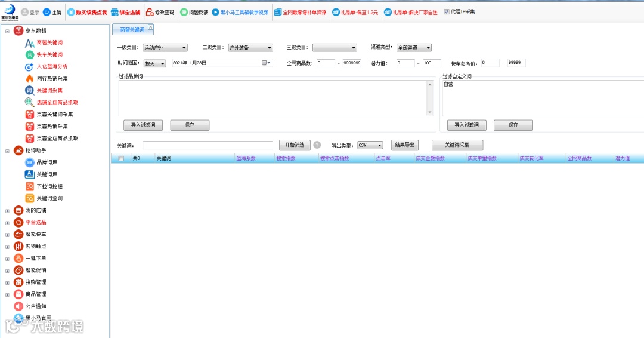Open 黑小马工具箱教学视频 tutorial video
644x338 pixels.
(x=240, y=13)
